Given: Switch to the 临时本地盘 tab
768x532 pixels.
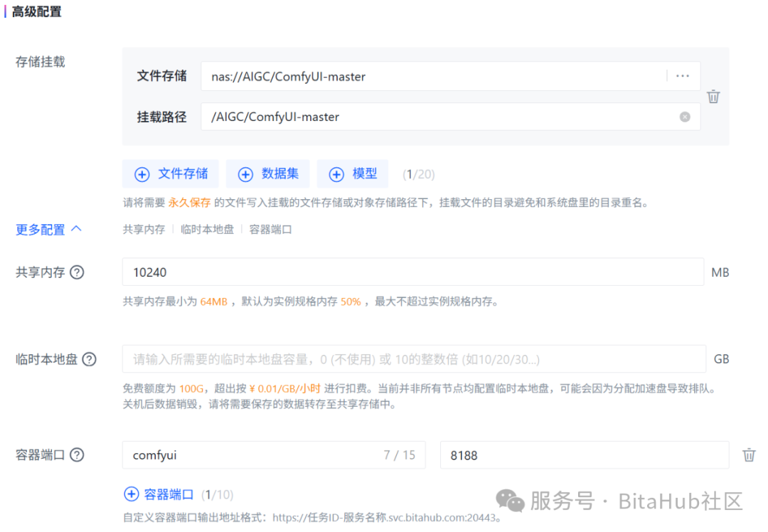Looking at the screenshot, I should (x=207, y=230).
